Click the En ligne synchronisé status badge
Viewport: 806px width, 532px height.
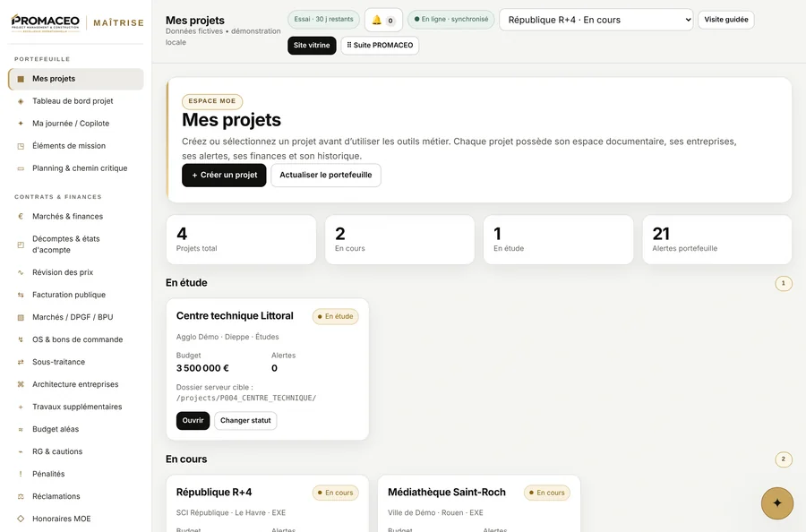coord(451,20)
